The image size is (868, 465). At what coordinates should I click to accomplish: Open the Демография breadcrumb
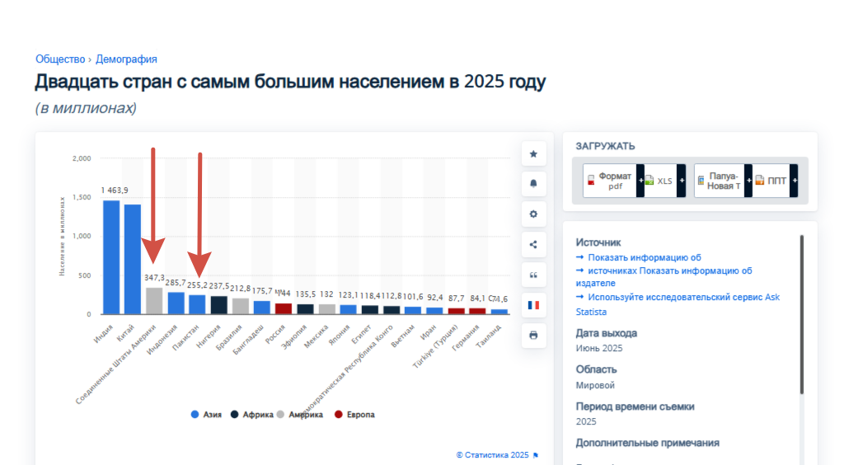coord(126,59)
